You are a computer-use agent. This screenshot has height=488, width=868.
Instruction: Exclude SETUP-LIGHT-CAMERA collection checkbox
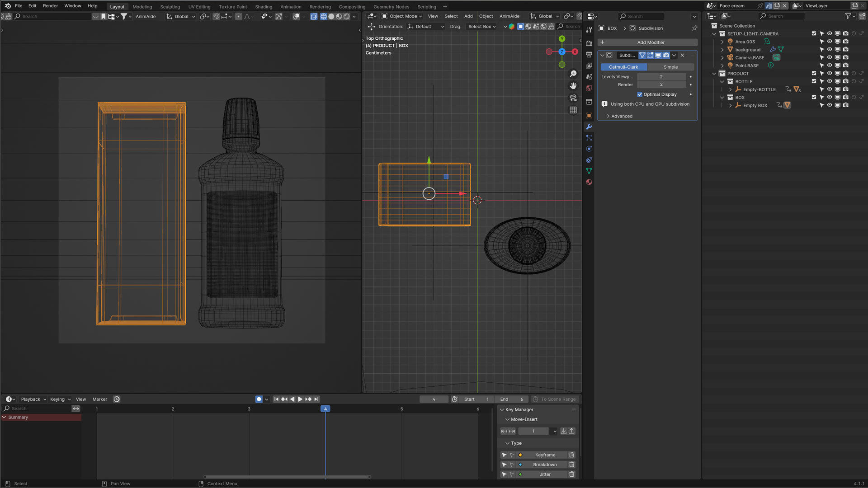(814, 33)
